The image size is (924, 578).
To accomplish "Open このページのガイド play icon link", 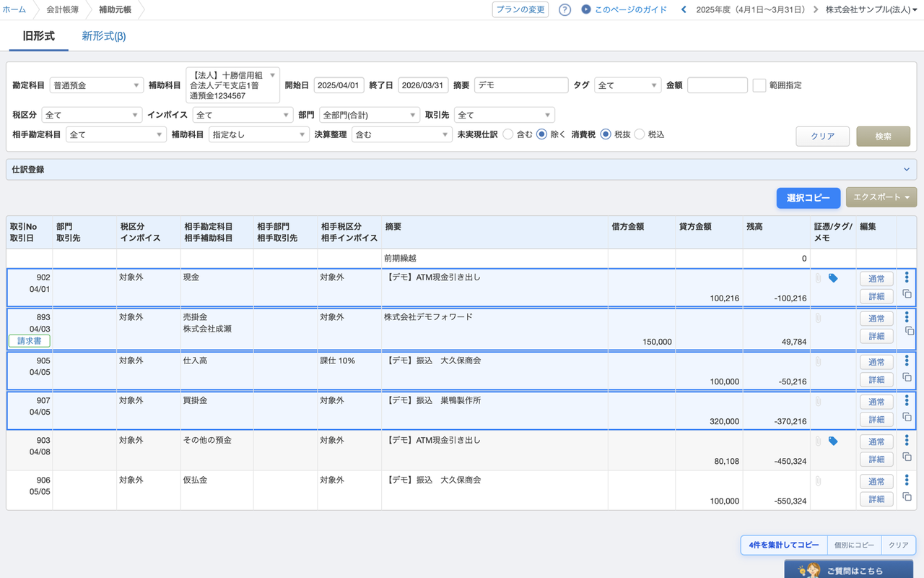I will [x=624, y=10].
